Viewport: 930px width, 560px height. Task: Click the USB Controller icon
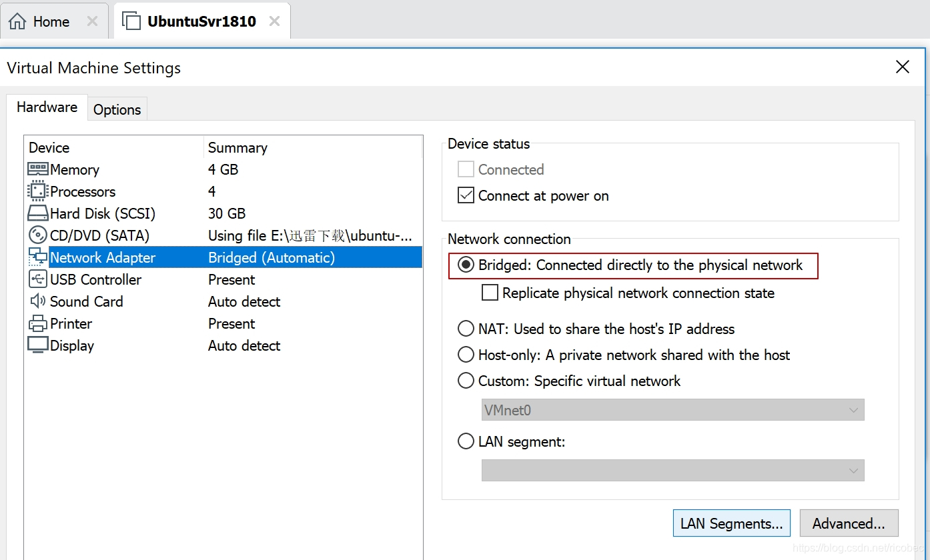click(x=38, y=279)
